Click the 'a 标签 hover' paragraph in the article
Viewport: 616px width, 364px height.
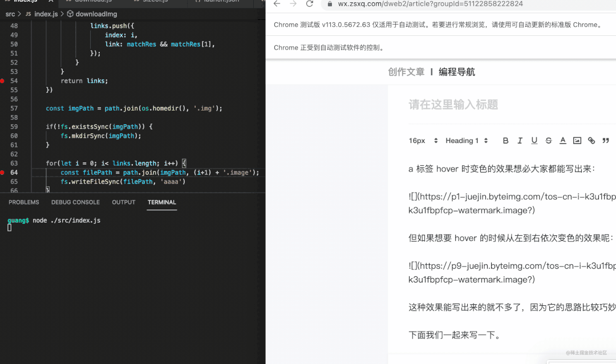502,169
